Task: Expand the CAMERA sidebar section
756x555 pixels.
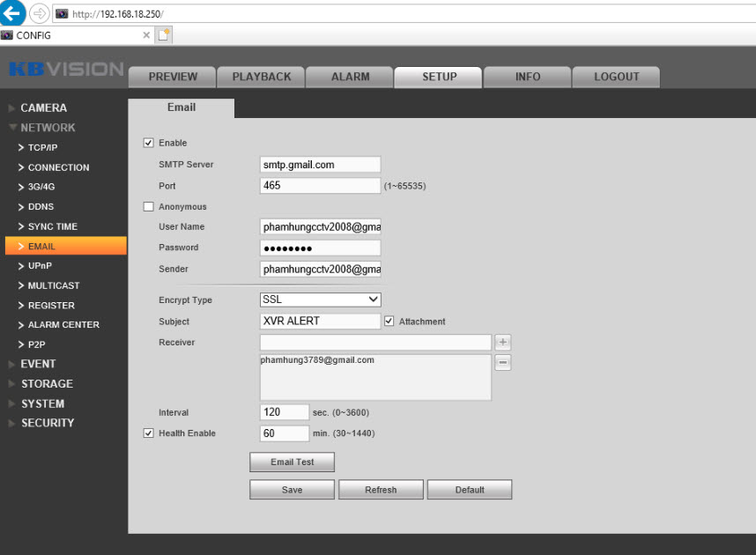Action: (43, 107)
